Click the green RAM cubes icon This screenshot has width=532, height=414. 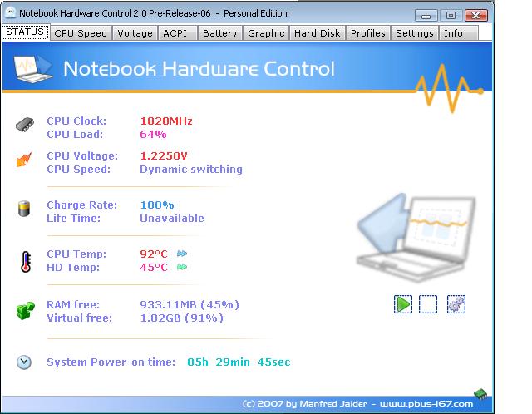click(x=26, y=310)
